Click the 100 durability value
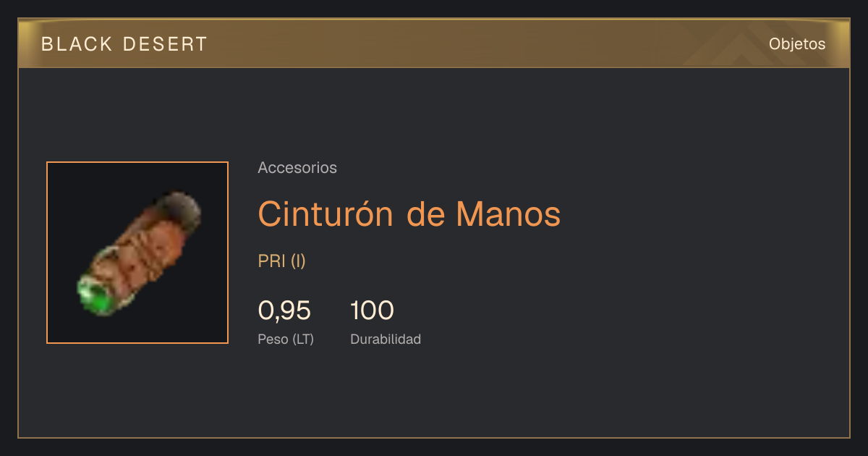Screen dimensions: 868x456 [x=372, y=311]
